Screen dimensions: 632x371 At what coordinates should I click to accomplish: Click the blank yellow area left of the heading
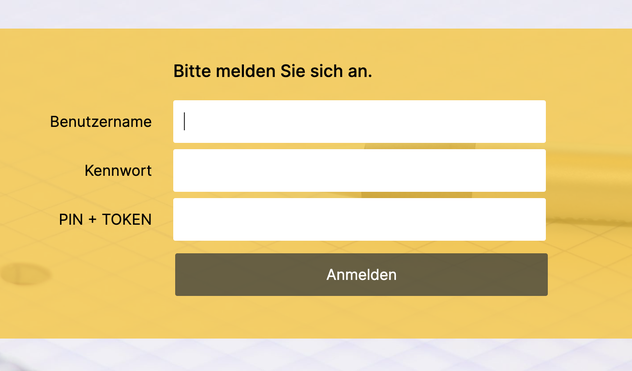tap(85, 71)
